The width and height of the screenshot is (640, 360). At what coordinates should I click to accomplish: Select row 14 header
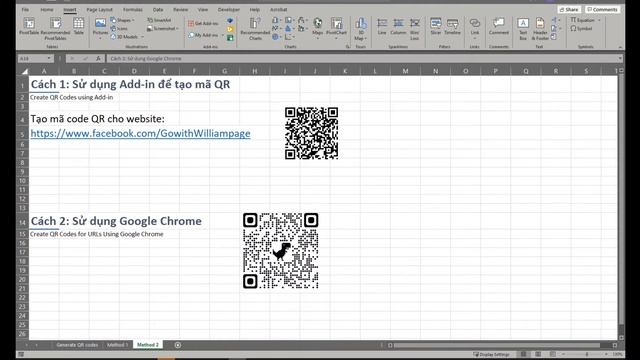(x=22, y=222)
